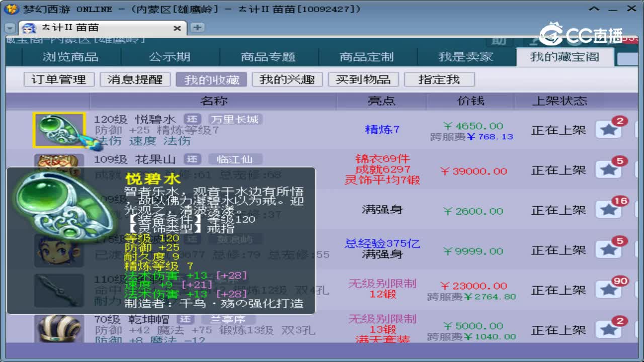The height and width of the screenshot is (362, 644).
Task: Click the ¥5000.00 price
Action: point(473,326)
